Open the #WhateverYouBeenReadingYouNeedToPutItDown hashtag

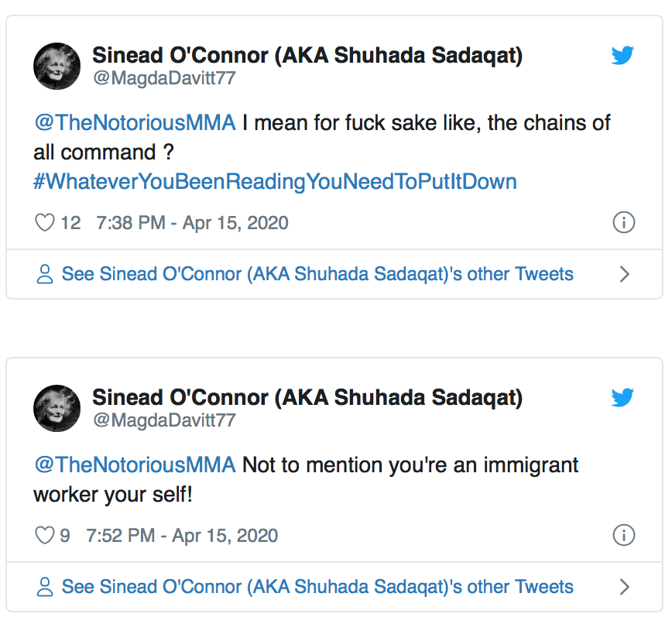(273, 181)
